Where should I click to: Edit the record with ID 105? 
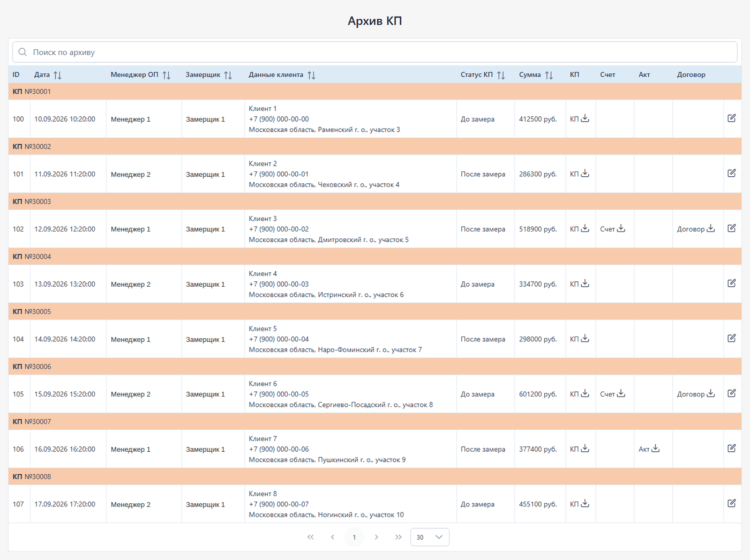(732, 393)
